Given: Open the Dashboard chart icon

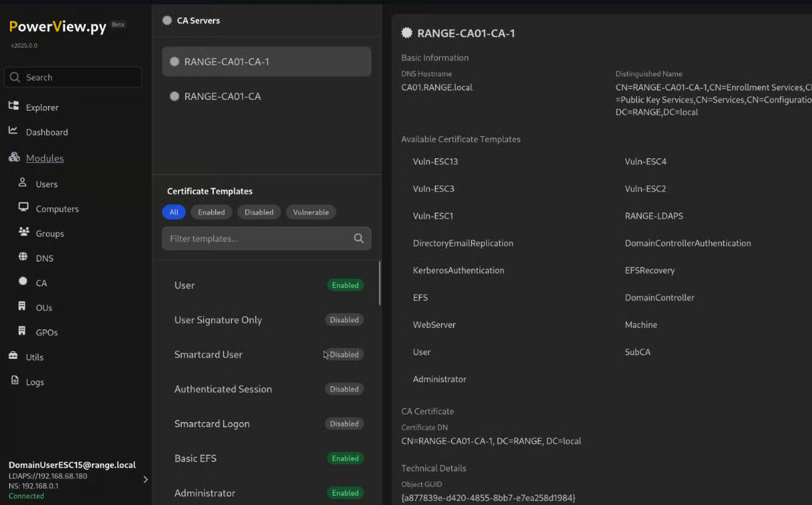Looking at the screenshot, I should [x=13, y=131].
